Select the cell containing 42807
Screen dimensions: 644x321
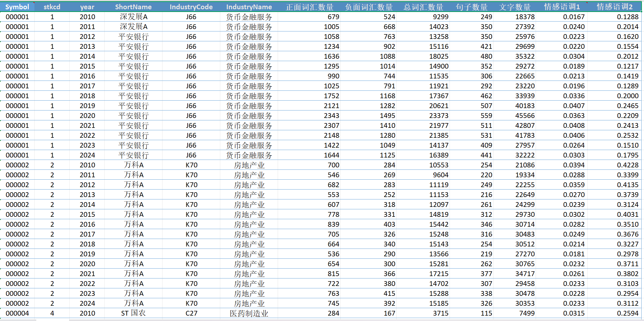515,125
